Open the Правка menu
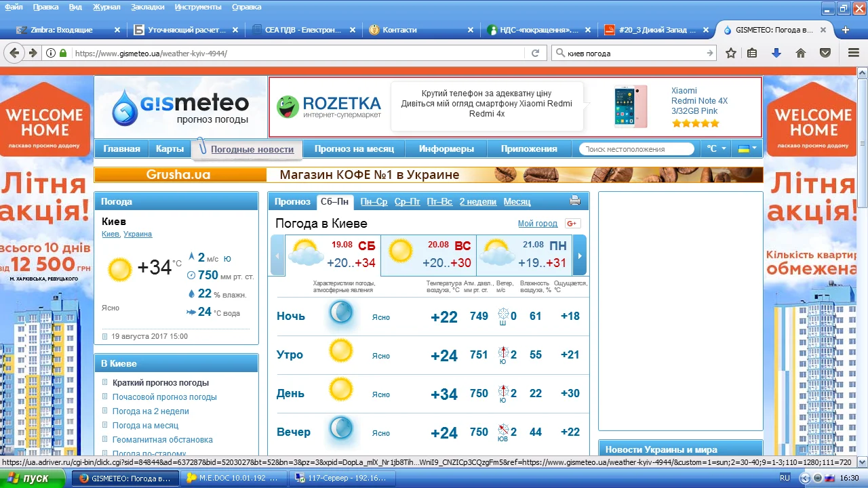This screenshot has height=488, width=868. [45, 7]
